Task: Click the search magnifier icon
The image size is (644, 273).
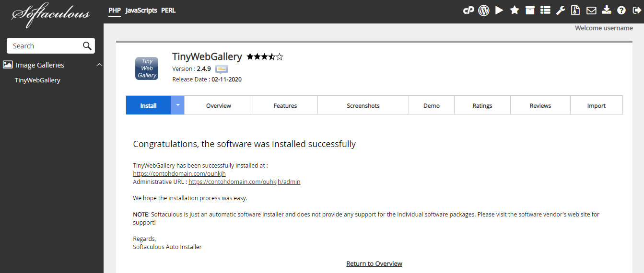Action: click(x=87, y=46)
